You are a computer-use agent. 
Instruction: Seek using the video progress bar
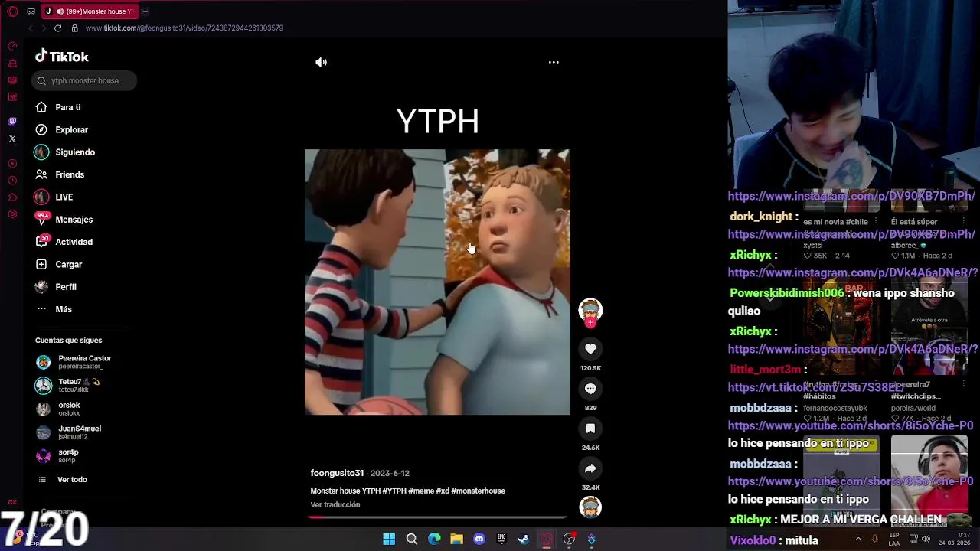click(x=437, y=517)
